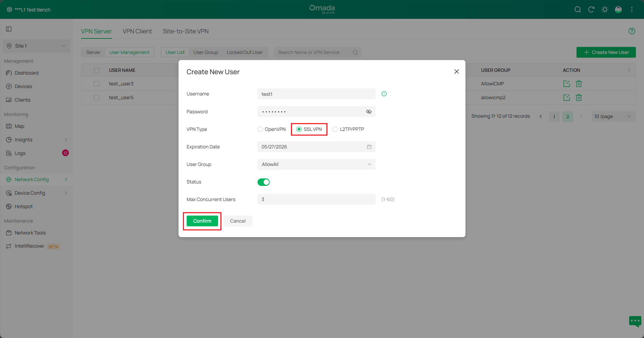This screenshot has width=644, height=338.
Task: Switch to the VPN Server tab
Action: (x=96, y=31)
